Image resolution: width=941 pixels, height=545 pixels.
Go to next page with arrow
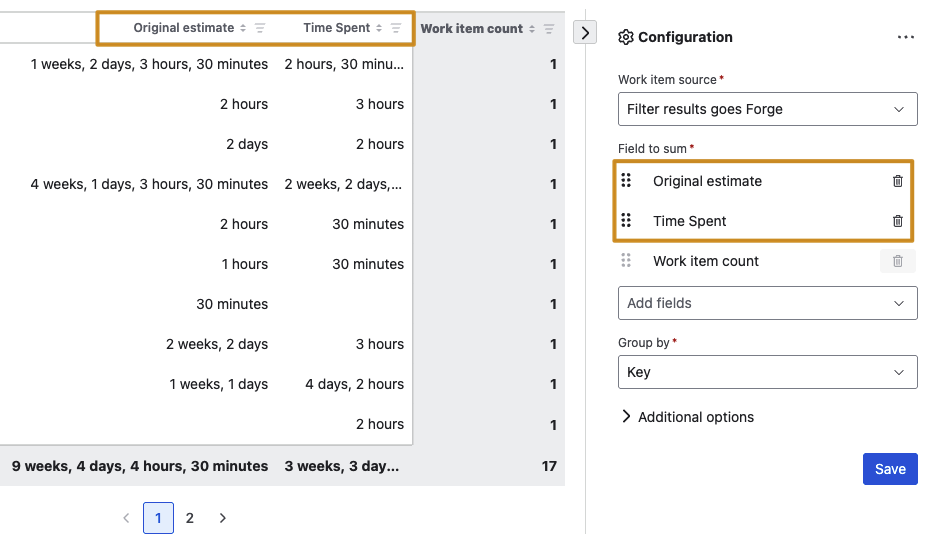pyautogui.click(x=223, y=518)
